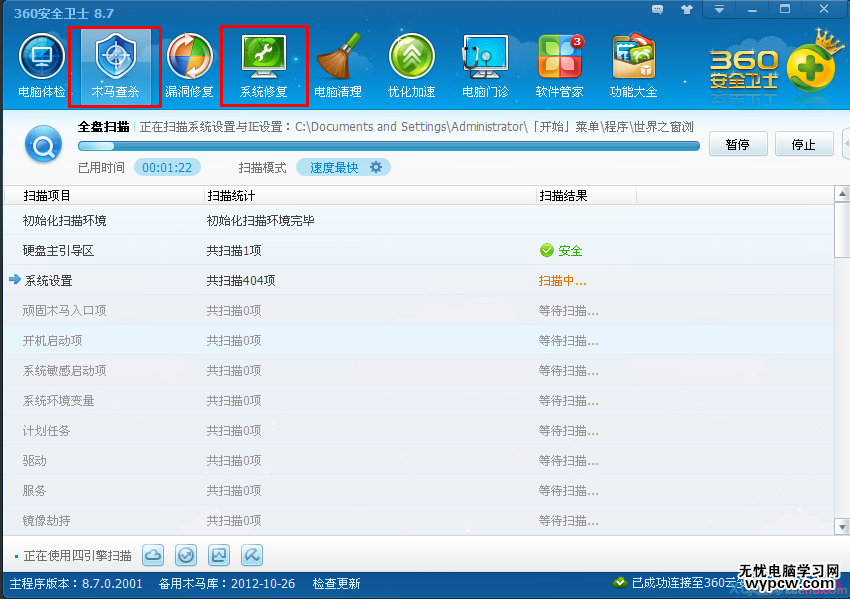Open the 电脑门诊 computer clinic icon

pos(485,66)
